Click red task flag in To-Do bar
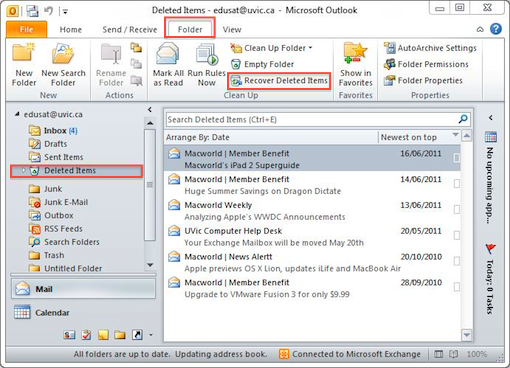This screenshot has width=510, height=368. click(490, 249)
